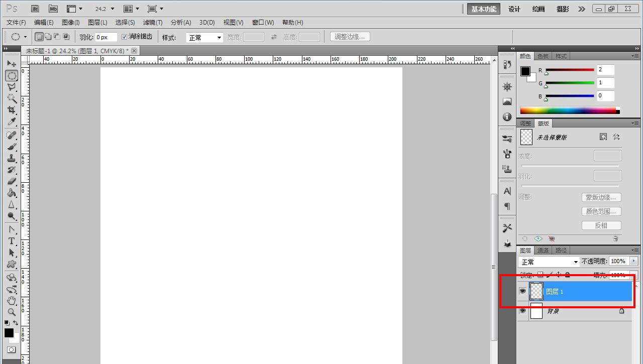Select the Polygonal Lasso tool
Screen dimensions: 643x364
coord(12,87)
